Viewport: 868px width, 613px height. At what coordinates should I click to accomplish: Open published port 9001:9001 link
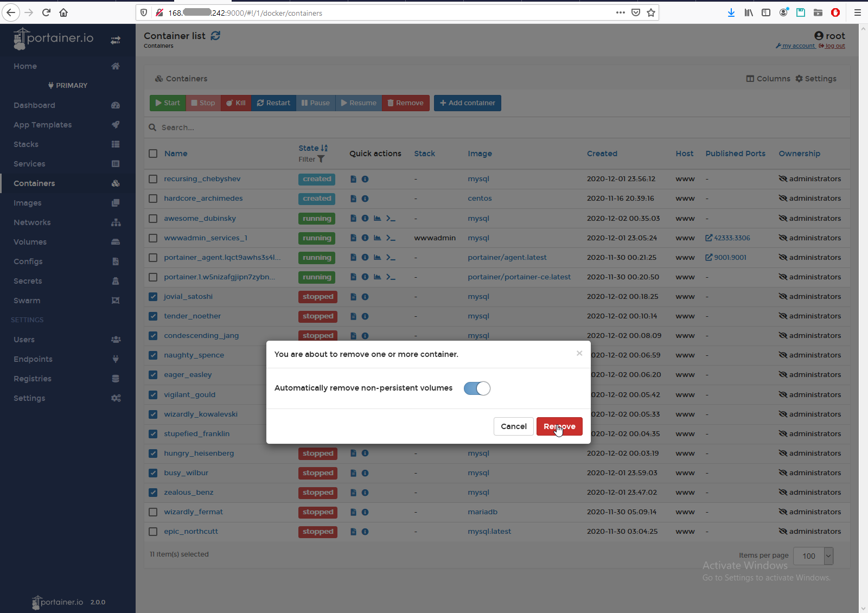coord(726,258)
